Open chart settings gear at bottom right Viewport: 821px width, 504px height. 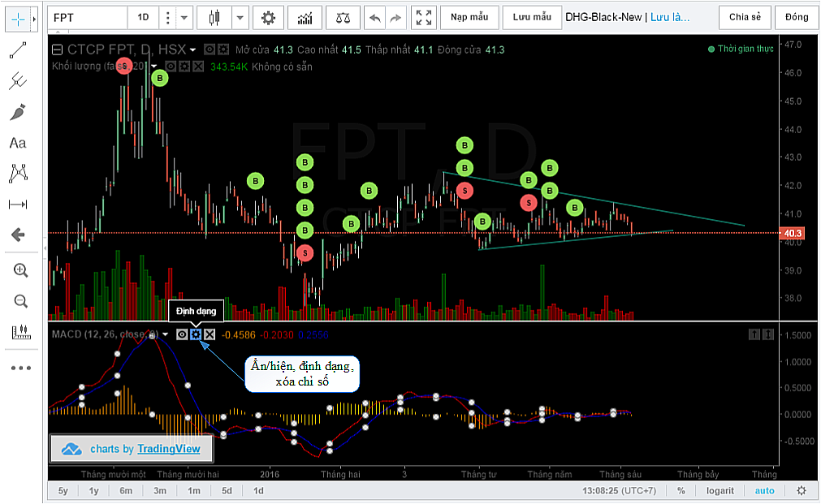802,490
